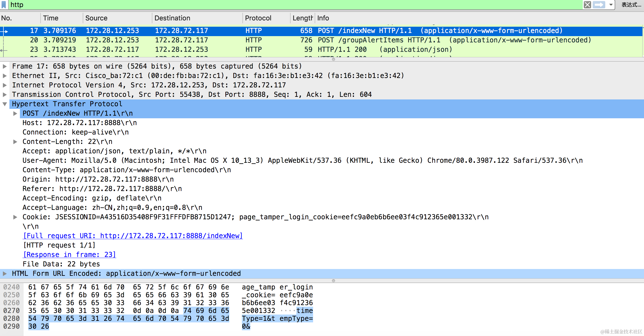644x336 pixels.
Task: Expand the Internet Protocol Version 4 node
Action: click(5, 85)
